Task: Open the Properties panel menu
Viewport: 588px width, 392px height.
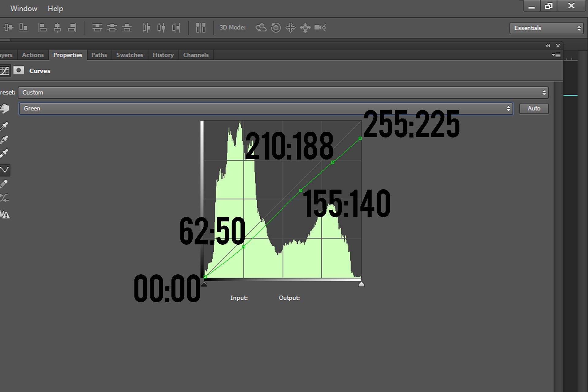Action: (556, 55)
